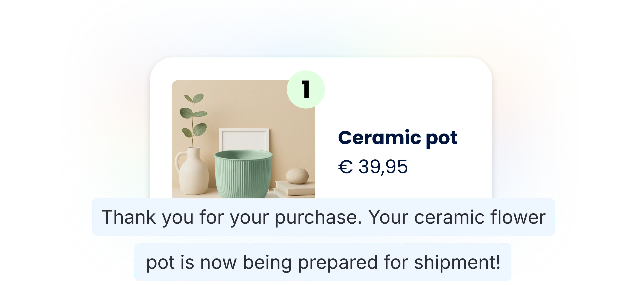Click the "Ceramic pot" product title
644x285 pixels.
pyautogui.click(x=397, y=138)
